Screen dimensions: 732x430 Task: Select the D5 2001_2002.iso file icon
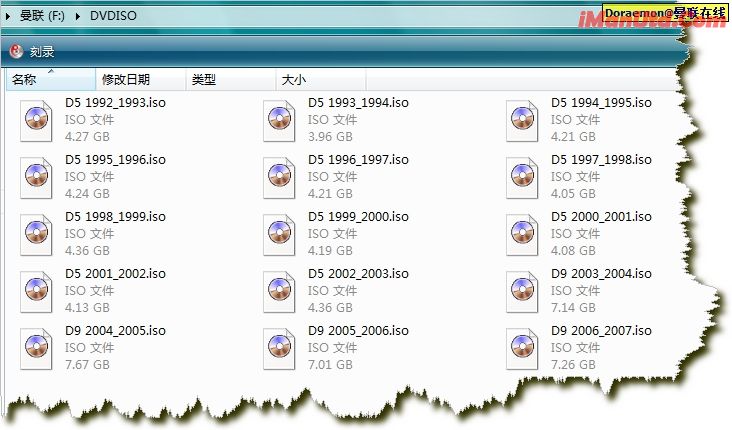click(36, 291)
